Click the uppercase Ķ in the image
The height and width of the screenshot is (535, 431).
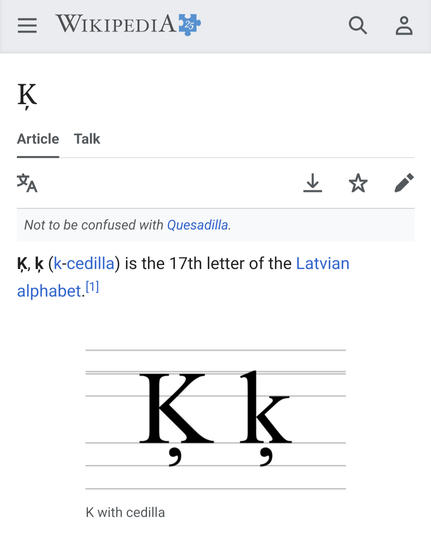pos(176,419)
